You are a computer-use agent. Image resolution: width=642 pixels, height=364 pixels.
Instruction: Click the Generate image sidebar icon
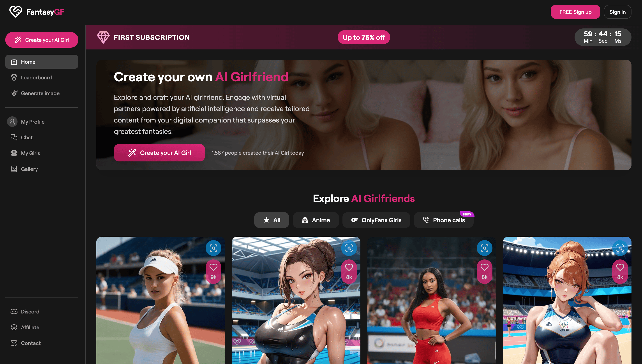(x=14, y=93)
